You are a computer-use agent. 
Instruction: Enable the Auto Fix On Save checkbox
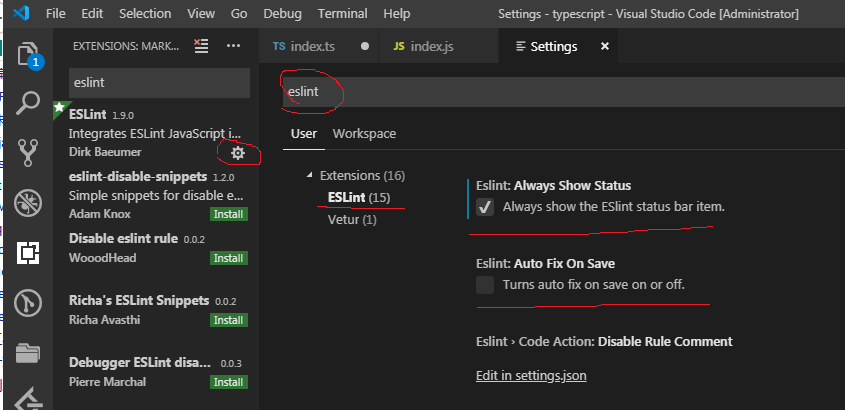(485, 285)
